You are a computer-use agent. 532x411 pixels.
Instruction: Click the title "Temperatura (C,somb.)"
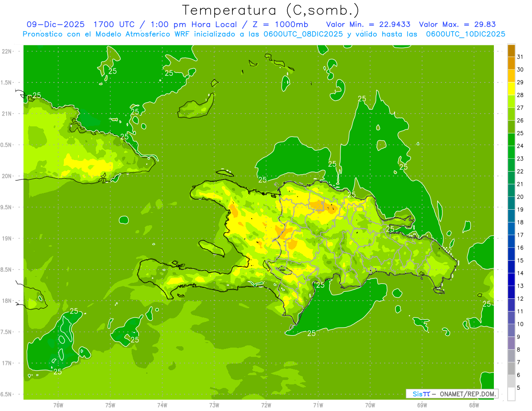(271, 11)
